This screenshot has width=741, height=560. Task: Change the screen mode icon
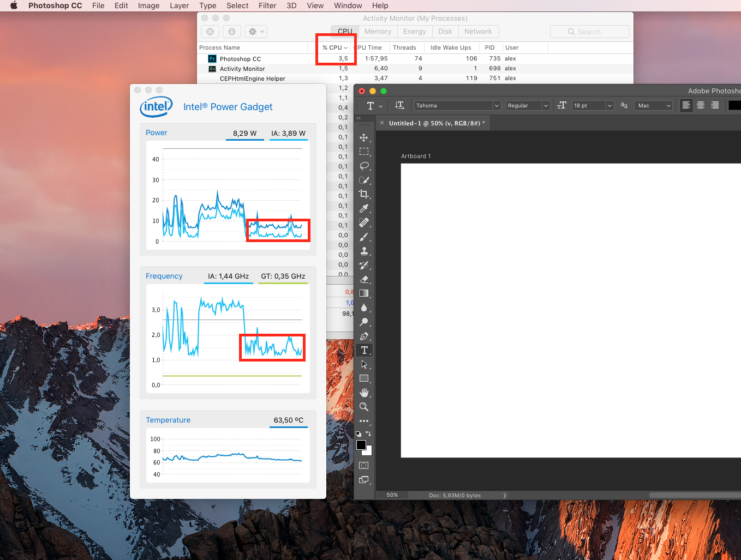(x=364, y=480)
